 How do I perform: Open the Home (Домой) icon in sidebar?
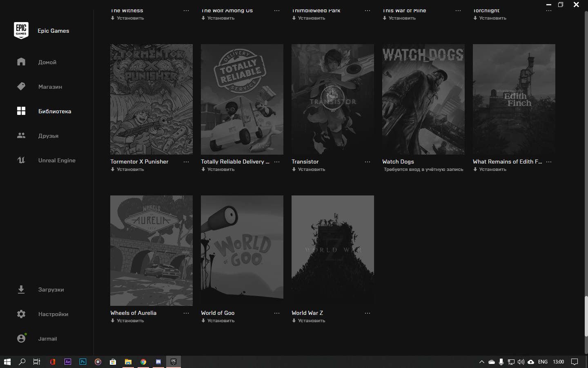[x=21, y=62]
